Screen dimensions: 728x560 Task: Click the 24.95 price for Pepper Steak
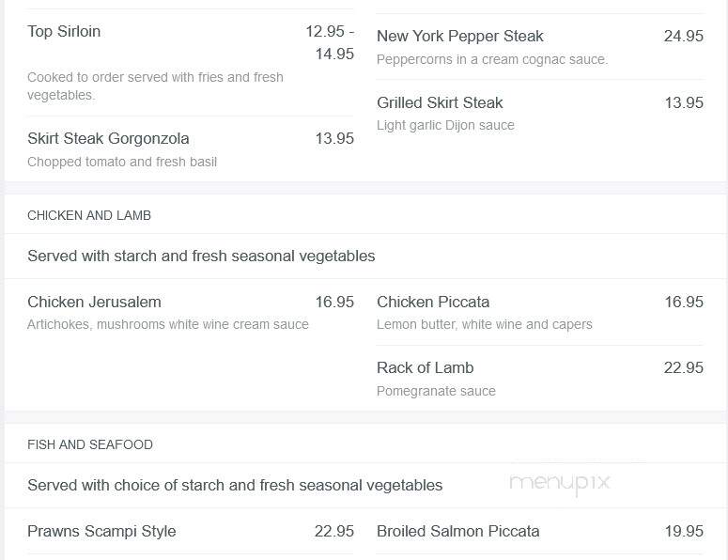pyautogui.click(x=684, y=37)
